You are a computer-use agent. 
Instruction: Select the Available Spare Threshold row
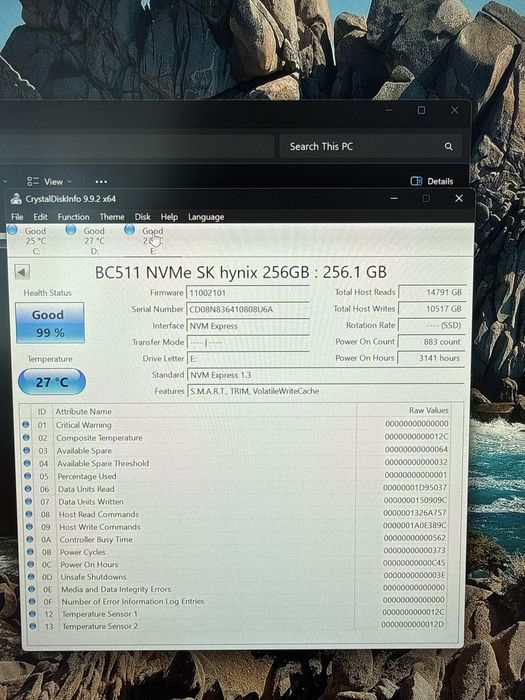tap(235, 463)
